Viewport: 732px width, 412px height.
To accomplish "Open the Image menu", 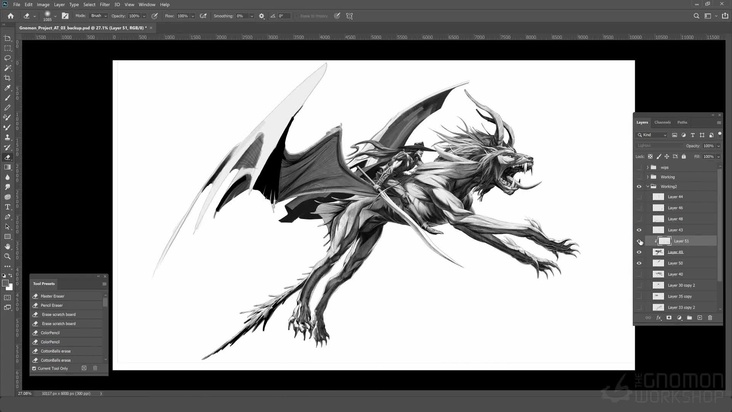I will pyautogui.click(x=43, y=4).
